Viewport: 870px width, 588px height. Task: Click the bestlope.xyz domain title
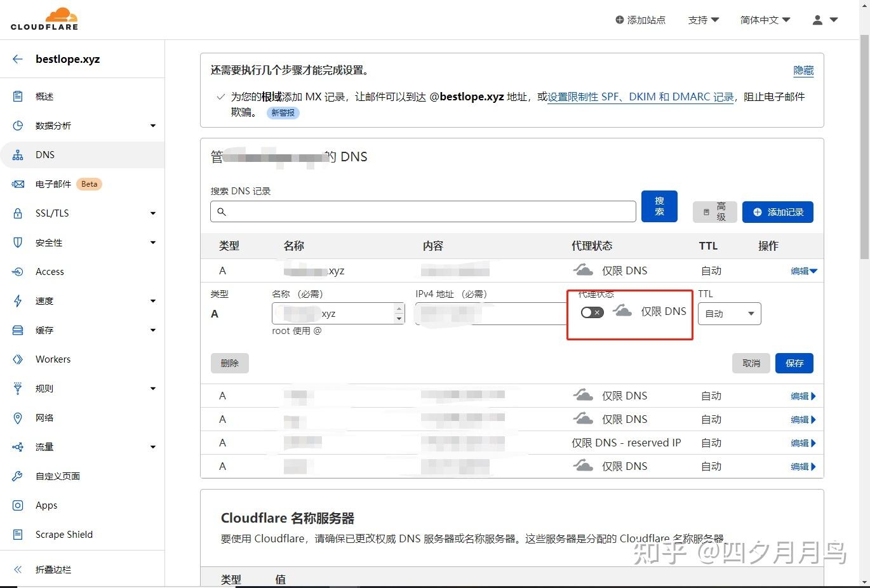tap(68, 59)
